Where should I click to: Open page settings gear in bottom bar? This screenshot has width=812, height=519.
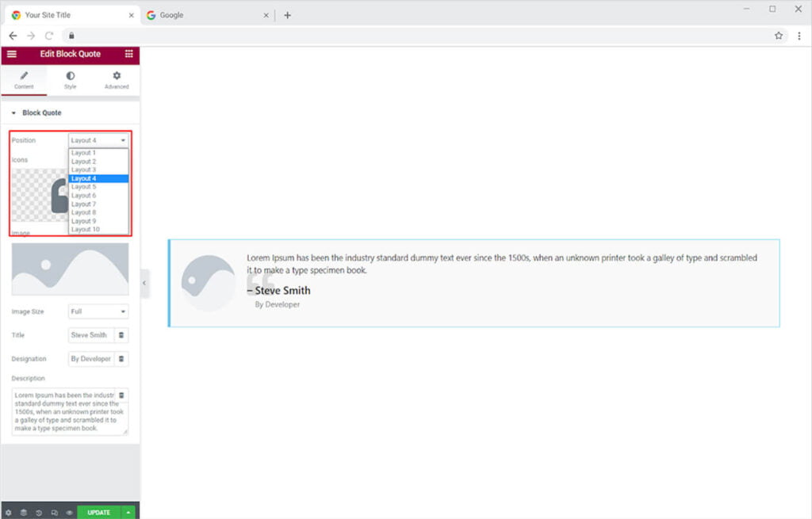click(9, 513)
